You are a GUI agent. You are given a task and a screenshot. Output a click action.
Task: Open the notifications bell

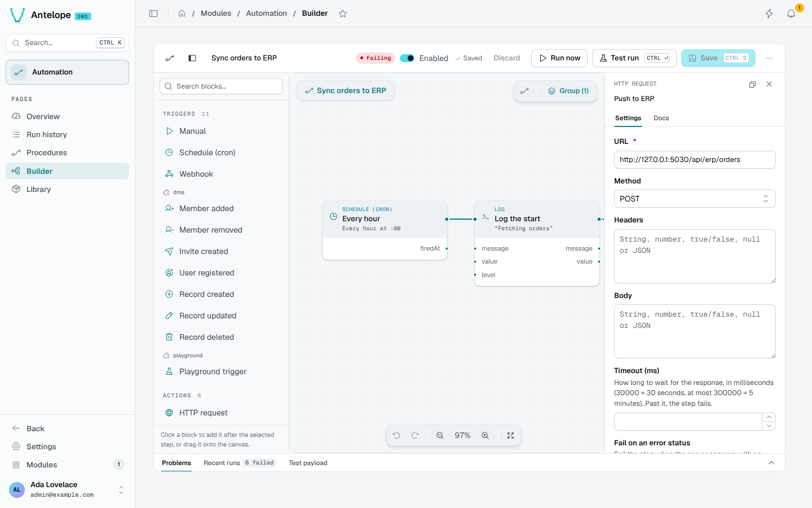[x=791, y=14]
